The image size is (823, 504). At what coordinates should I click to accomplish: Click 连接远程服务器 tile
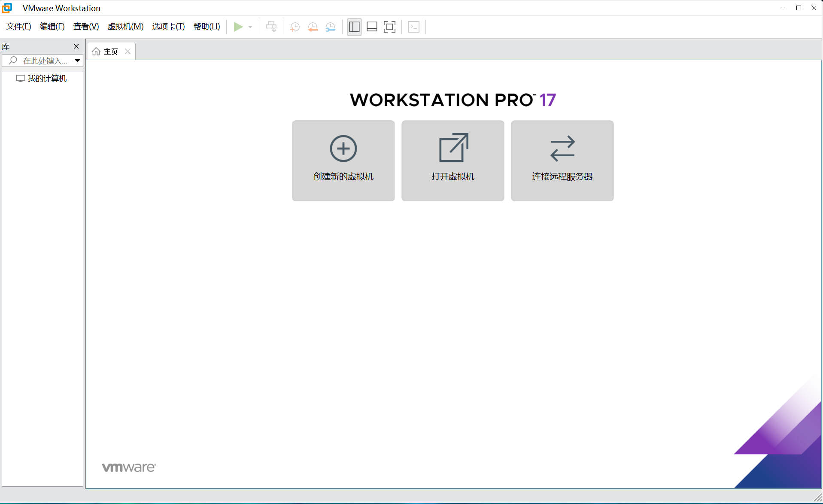click(562, 161)
